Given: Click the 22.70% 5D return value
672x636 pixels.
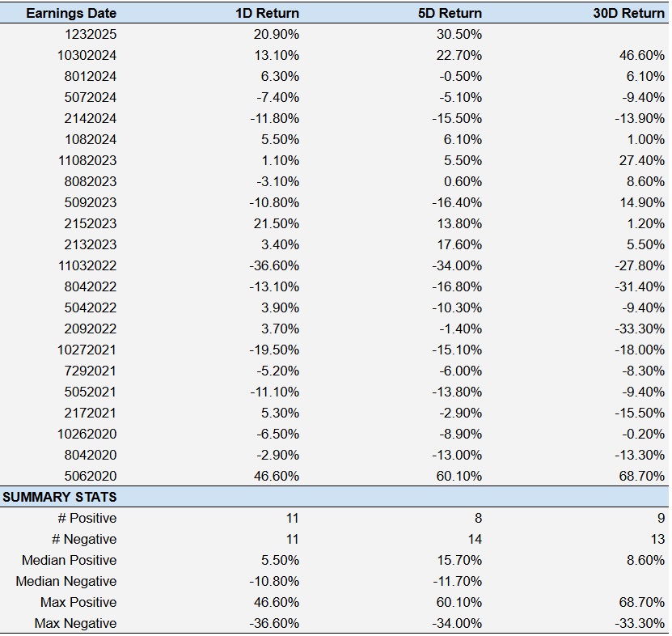Looking at the screenshot, I should (x=459, y=55).
